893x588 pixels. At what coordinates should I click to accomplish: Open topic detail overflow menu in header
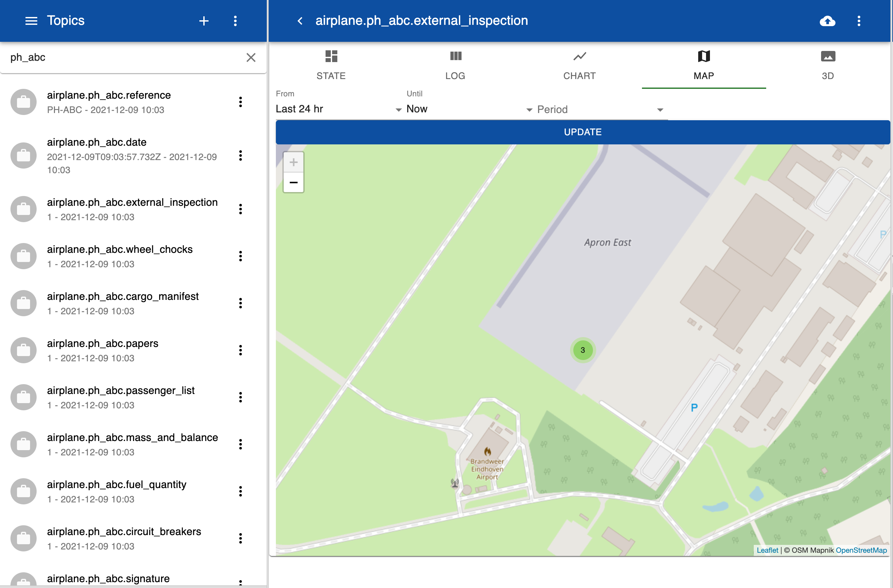[x=859, y=21]
